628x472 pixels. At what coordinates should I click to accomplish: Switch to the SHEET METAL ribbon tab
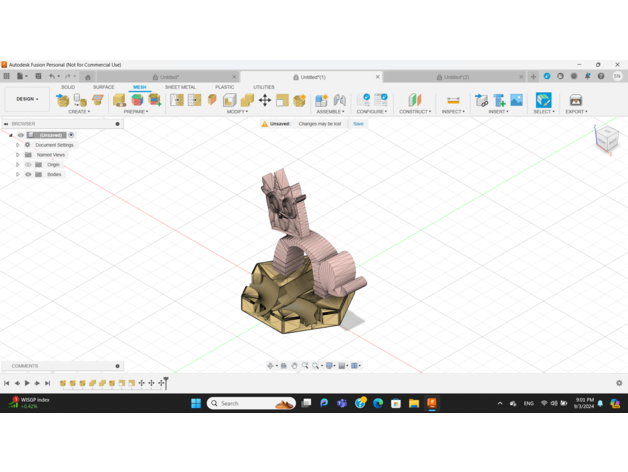pos(180,87)
